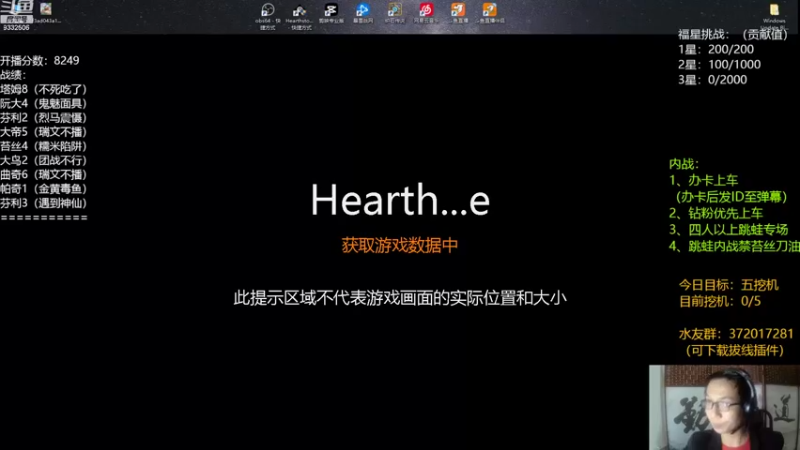Click rule 1、办卡上车
Screen dimensions: 800x450
click(x=704, y=180)
